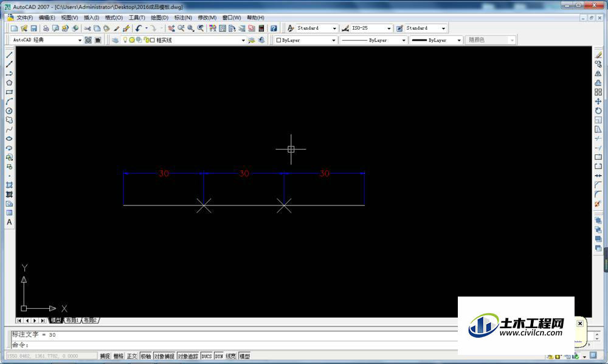Select the Arc drawing tool
The image size is (608, 364).
[9, 101]
